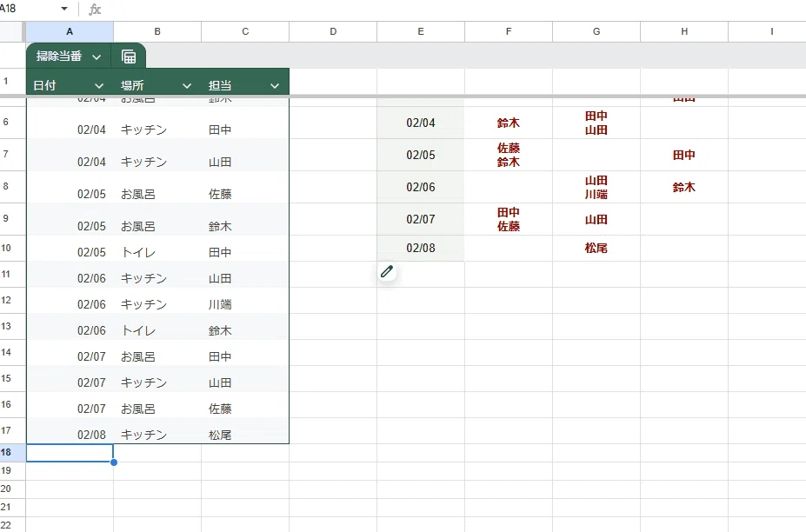Open the table view calculator icon
This screenshot has width=806, height=532.
[x=129, y=56]
